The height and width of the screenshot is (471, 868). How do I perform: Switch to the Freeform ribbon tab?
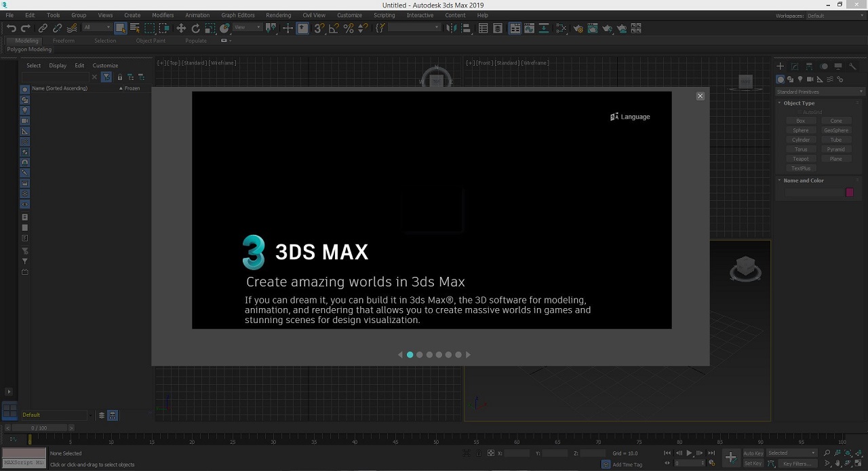point(64,41)
